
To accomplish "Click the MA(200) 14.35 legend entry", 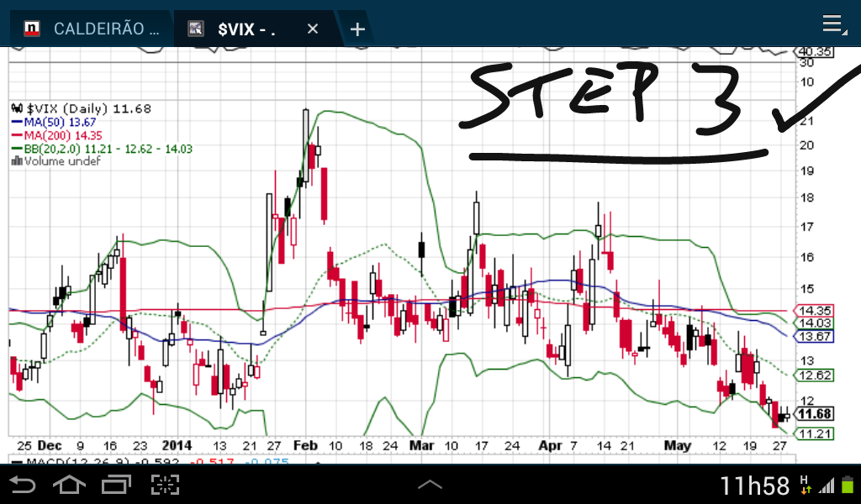I will [56, 135].
